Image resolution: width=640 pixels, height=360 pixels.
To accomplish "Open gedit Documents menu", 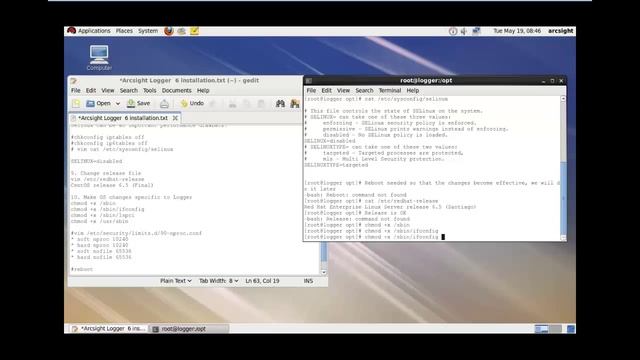I will 176,91.
